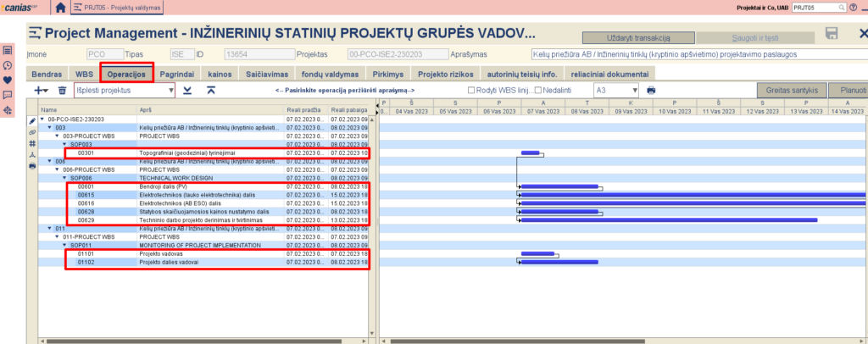Open the history clock icon in sidebar
This screenshot has height=344, width=868.
click(8, 65)
